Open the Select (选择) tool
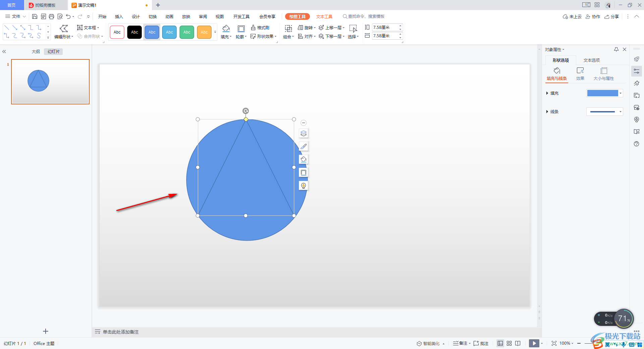Screen dimensions: 644x349 (x=353, y=32)
